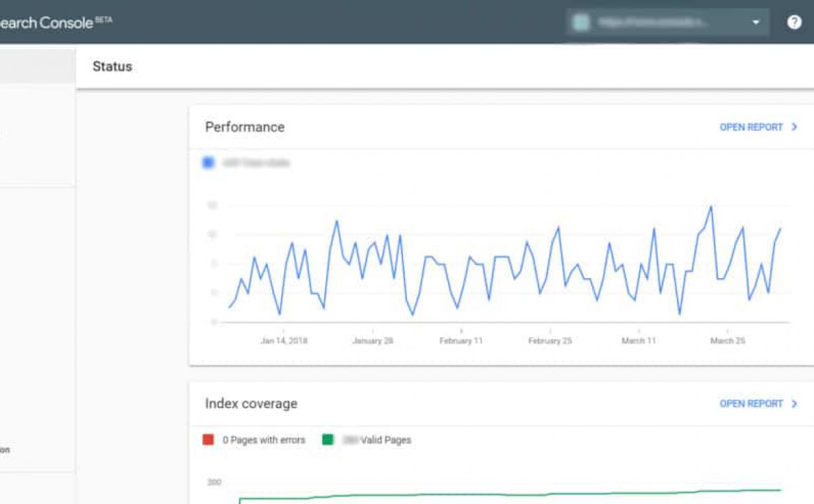Click the green Valid Pages swatch
Viewport: 814px width, 504px height.
[328, 440]
